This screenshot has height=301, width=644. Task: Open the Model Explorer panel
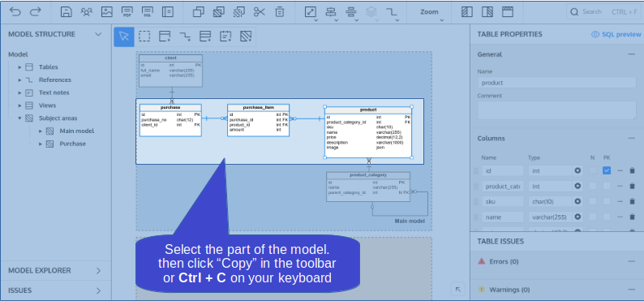(x=55, y=271)
